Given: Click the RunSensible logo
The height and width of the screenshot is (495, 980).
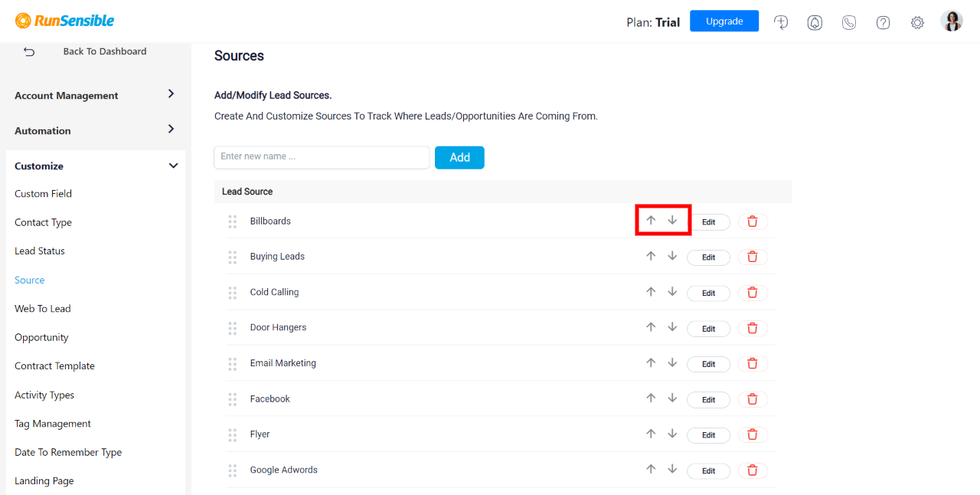Looking at the screenshot, I should pos(65,21).
